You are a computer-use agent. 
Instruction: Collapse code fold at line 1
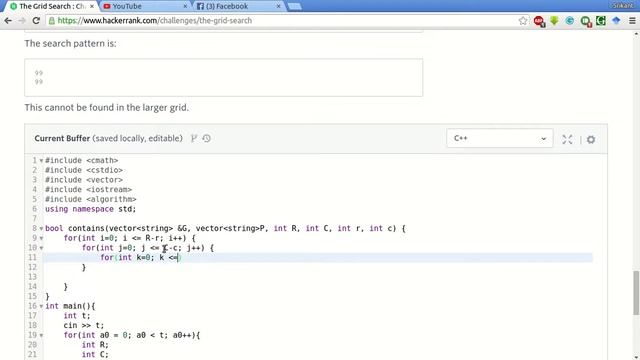tap(41, 161)
